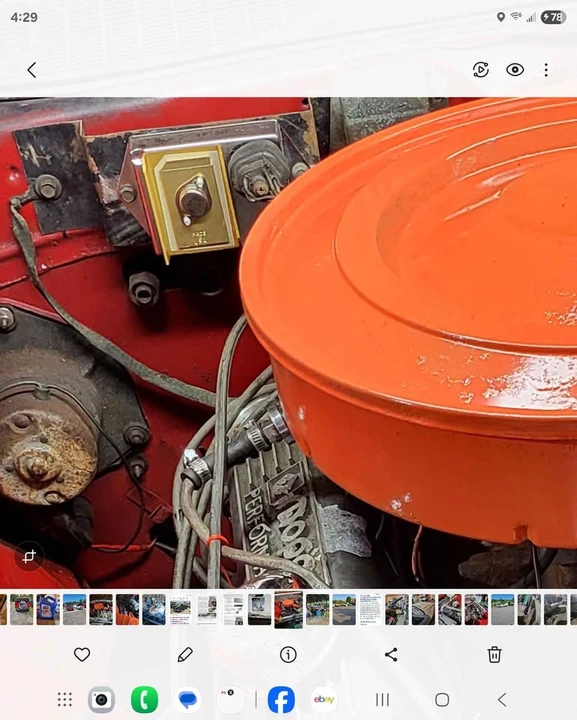Show photo details with info icon
This screenshot has width=577, height=720.
point(288,654)
